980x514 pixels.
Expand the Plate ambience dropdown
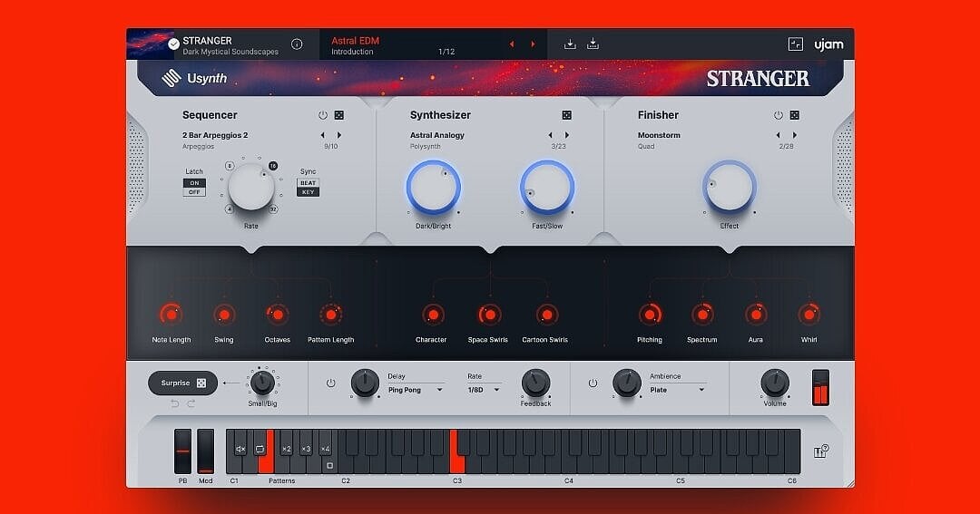pyautogui.click(x=678, y=390)
